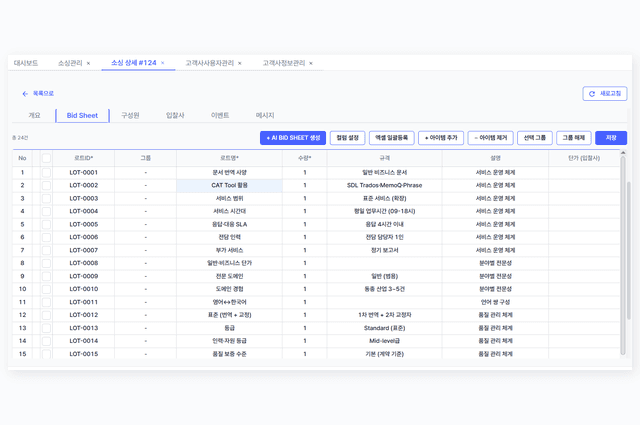Mark the LOT-0006 row checkbox
This screenshot has width=640, height=425.
click(x=47, y=237)
